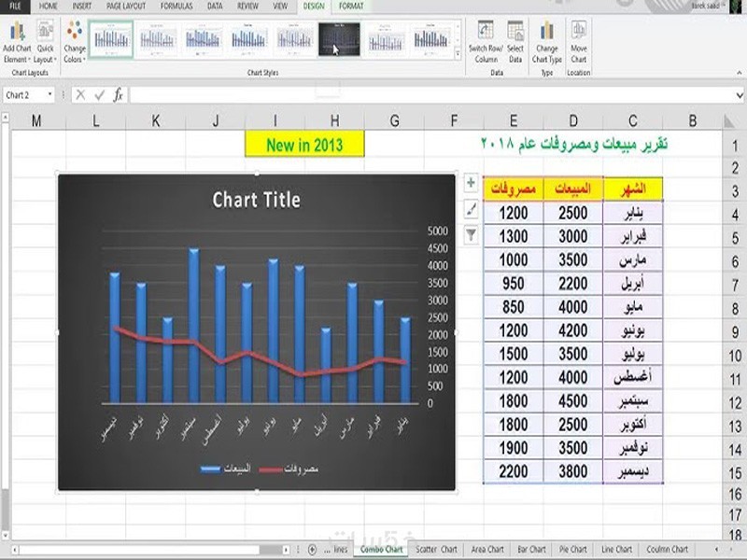747x560 pixels.
Task: Click the horizontal scrollbar thumb
Action: [270, 550]
